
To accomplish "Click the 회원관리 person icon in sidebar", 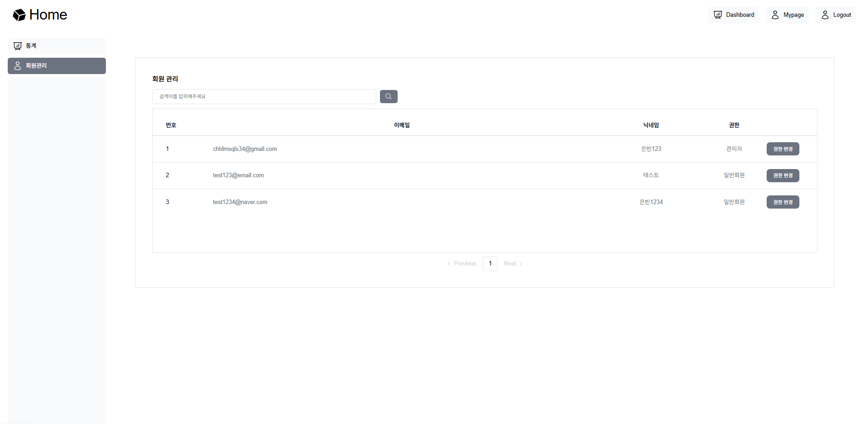I will pyautogui.click(x=18, y=66).
